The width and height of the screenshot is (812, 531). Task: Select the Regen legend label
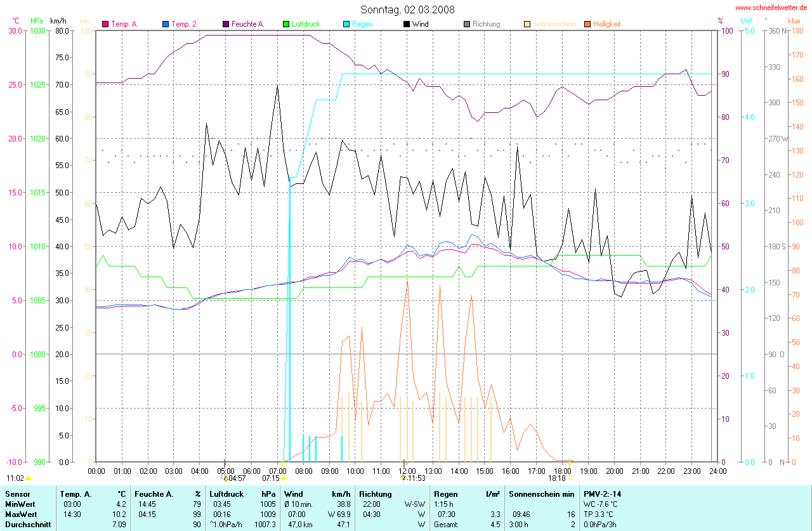362,24
